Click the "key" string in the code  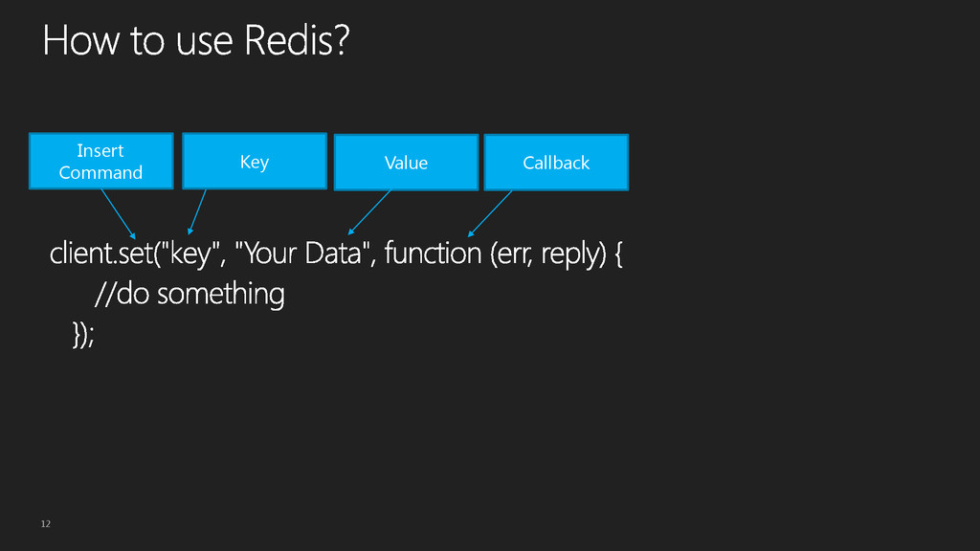click(x=190, y=253)
